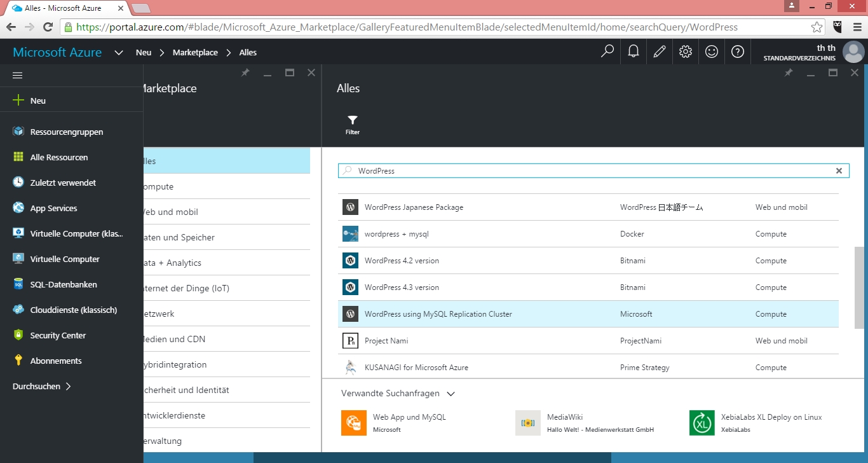This screenshot has width=868, height=463.
Task: Collapse Verwandte Suchanfragen section
Action: [451, 394]
